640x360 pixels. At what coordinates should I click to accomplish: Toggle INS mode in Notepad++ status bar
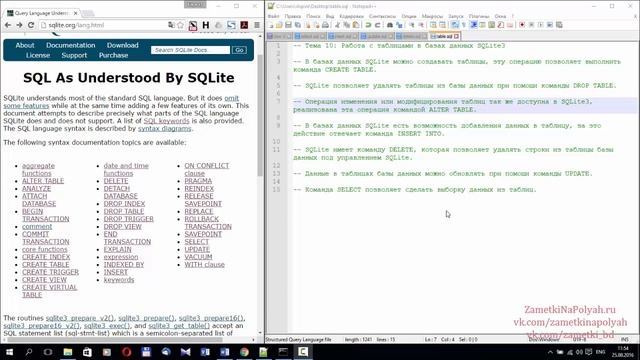tap(624, 340)
